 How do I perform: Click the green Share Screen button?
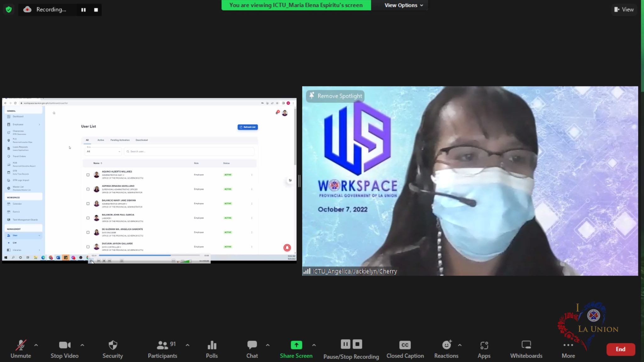296,349
